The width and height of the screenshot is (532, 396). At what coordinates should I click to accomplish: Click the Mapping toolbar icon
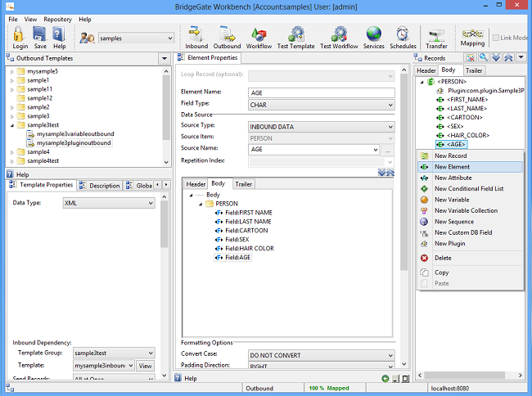[472, 38]
